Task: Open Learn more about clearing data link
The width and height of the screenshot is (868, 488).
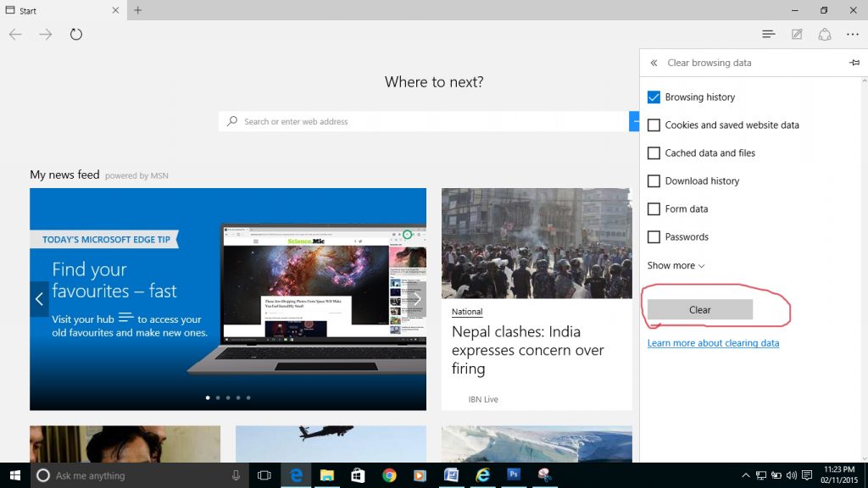Action: pos(713,343)
